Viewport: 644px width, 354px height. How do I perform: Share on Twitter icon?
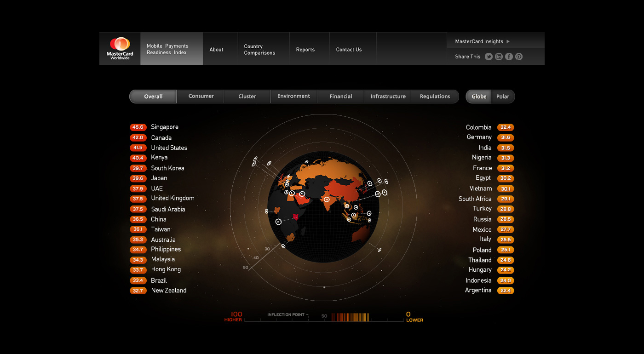tap(489, 57)
